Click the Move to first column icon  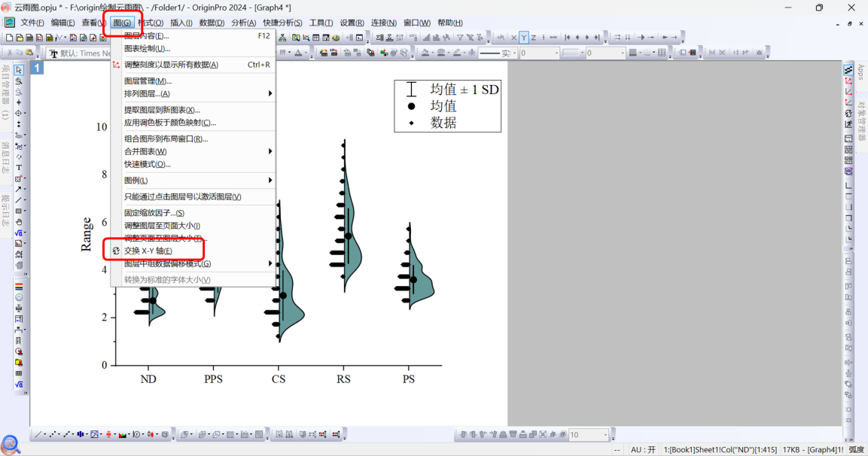click(x=568, y=38)
